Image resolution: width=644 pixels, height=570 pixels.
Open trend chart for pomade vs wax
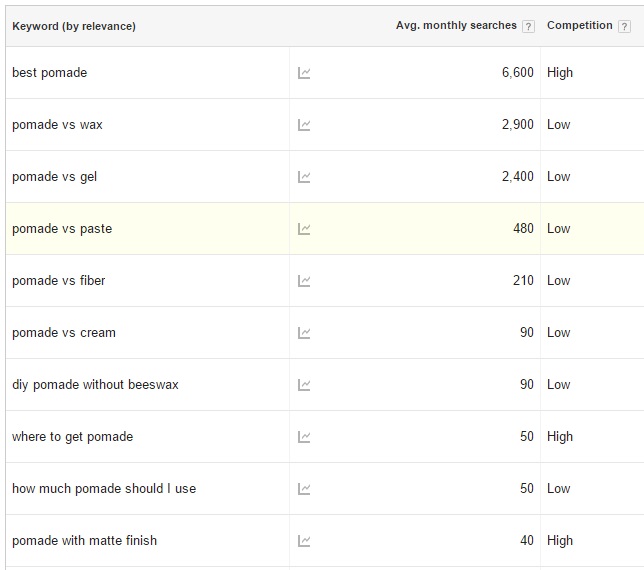coord(304,125)
